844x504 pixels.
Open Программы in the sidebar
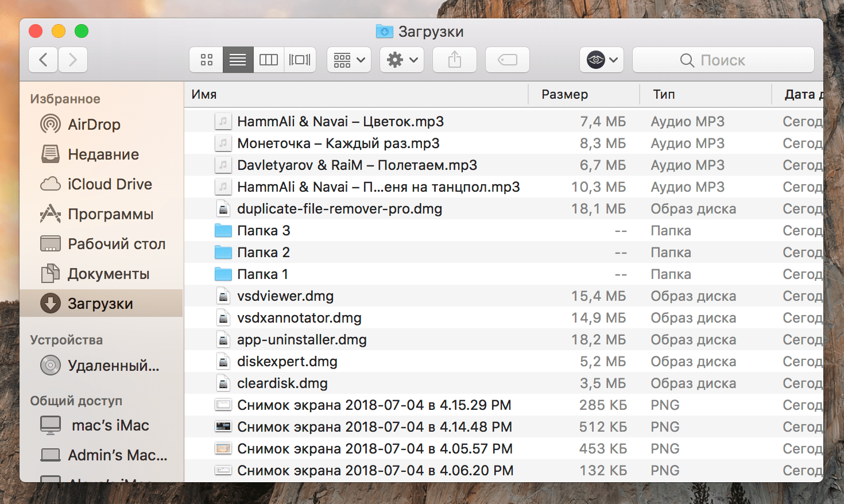pos(101,214)
